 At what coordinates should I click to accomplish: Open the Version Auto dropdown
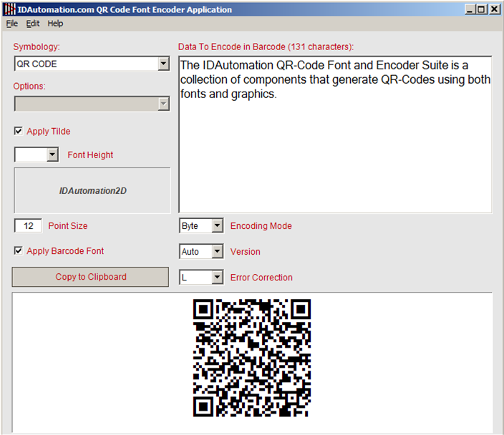coord(218,251)
